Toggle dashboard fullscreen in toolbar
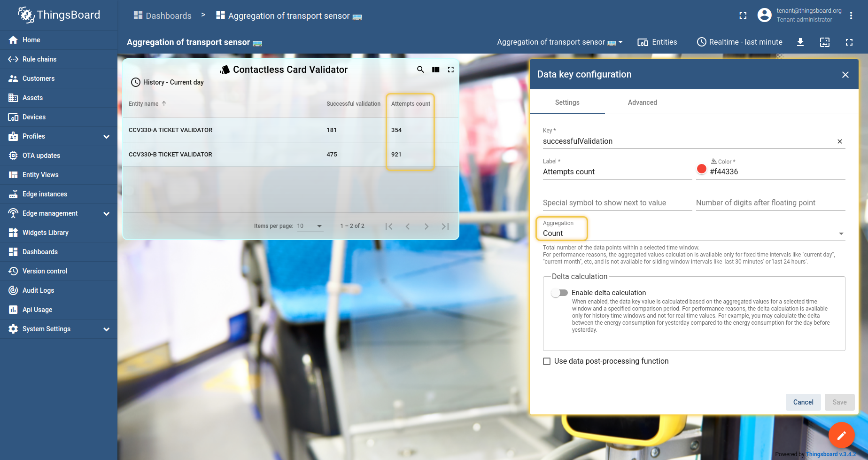This screenshot has height=460, width=868. 849,42
